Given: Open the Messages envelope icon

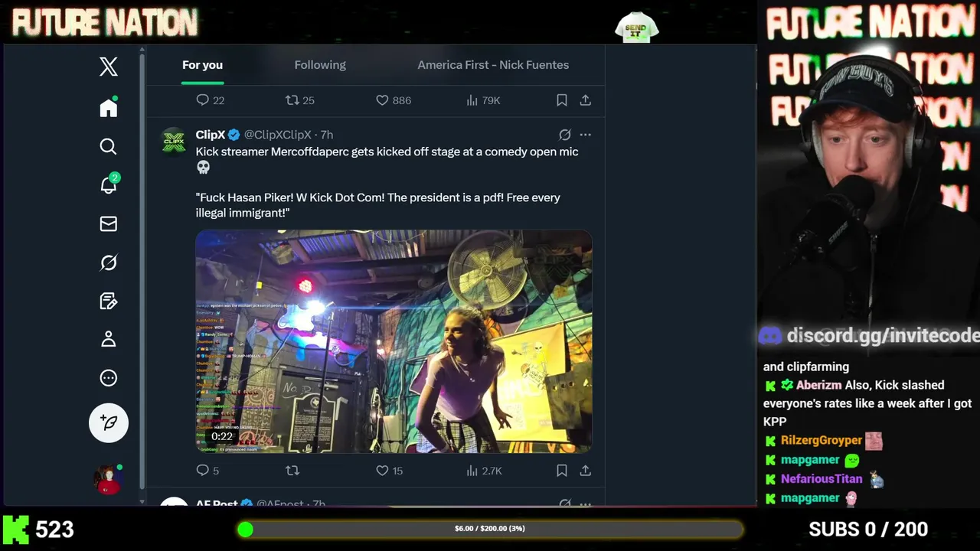Looking at the screenshot, I should 109,223.
